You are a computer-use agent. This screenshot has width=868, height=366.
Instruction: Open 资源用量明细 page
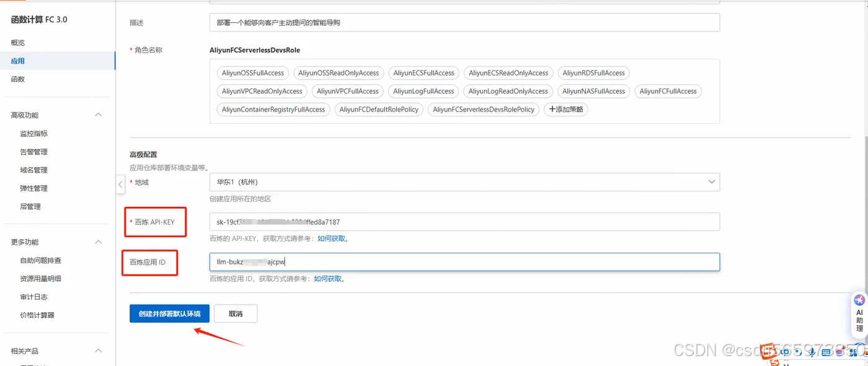40,279
